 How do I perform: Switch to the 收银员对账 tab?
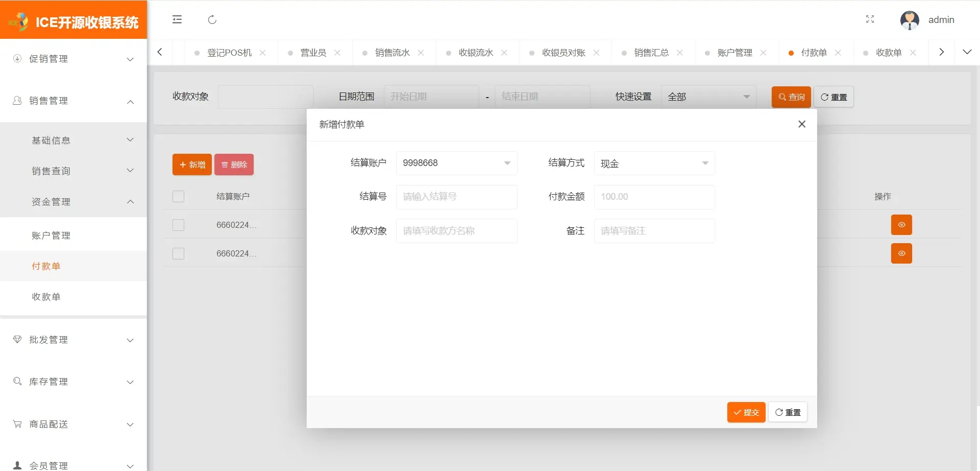pos(563,53)
